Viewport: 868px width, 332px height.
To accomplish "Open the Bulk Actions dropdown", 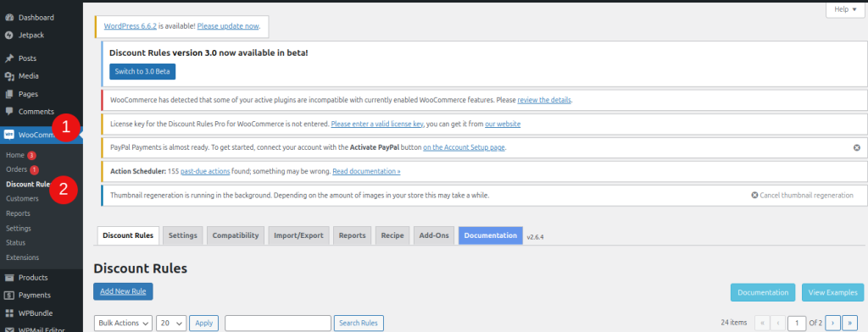I will (x=123, y=324).
